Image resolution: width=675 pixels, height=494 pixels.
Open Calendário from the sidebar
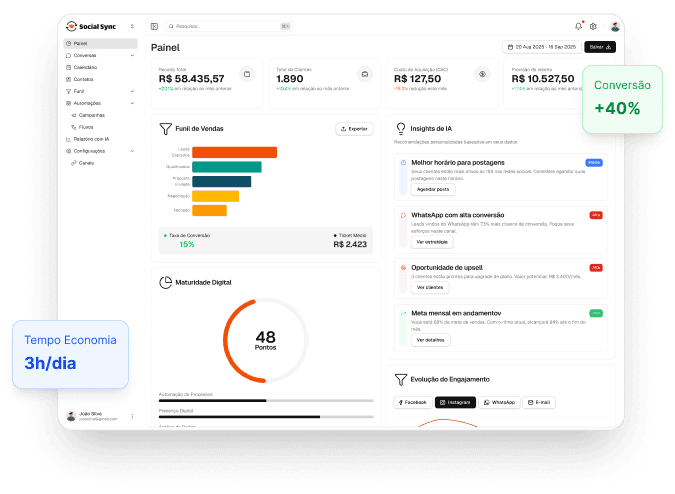coord(85,67)
